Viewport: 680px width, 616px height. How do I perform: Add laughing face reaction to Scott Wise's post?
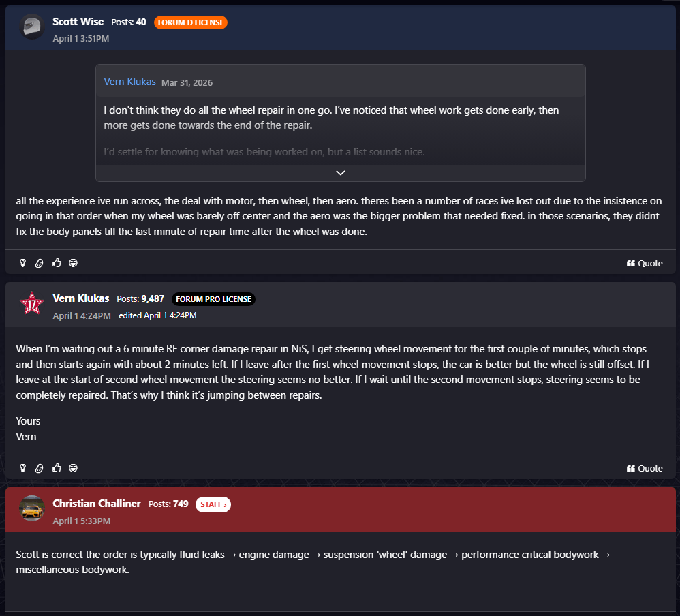click(74, 263)
